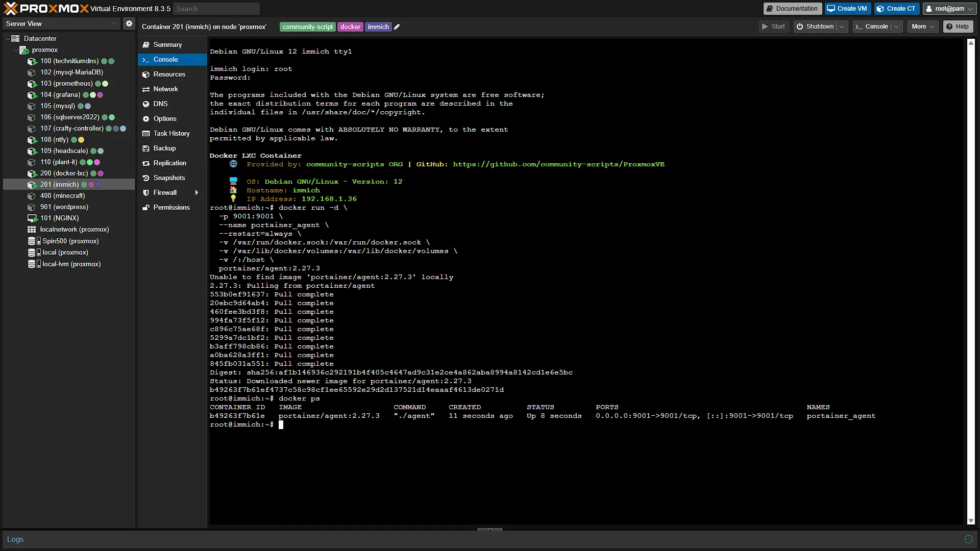Viewport: 980px width, 551px height.
Task: Open the Shutdown options arrow
Action: click(x=842, y=27)
